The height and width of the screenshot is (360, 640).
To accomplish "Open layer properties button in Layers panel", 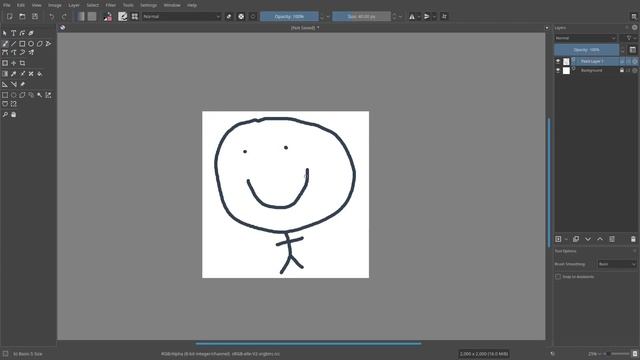I will click(612, 239).
